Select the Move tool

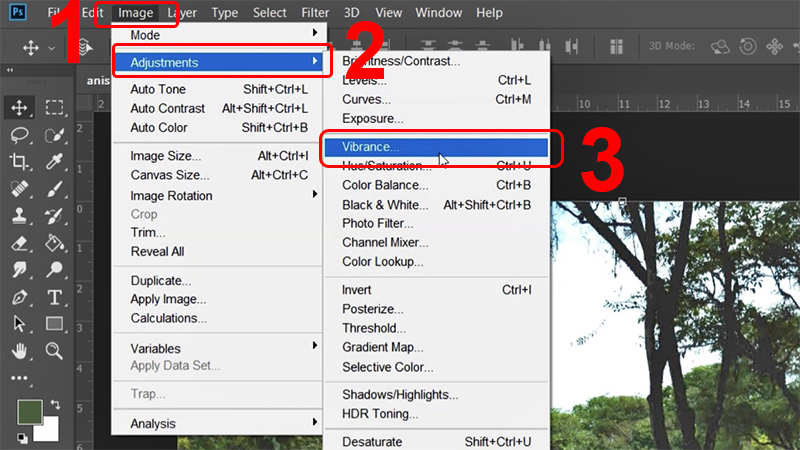20,107
